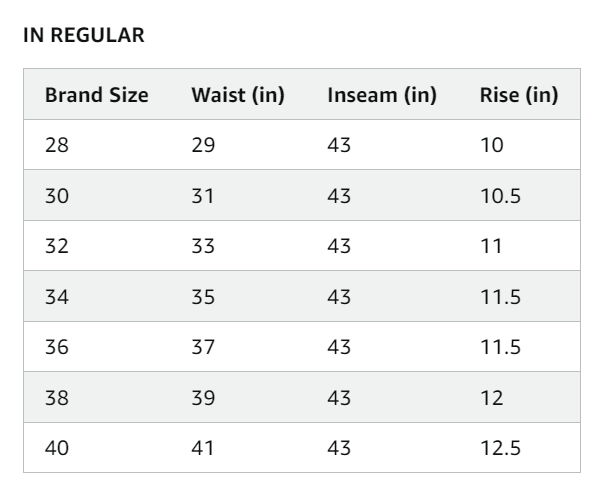Select the waist value 41
The width and height of the screenshot is (601, 493).
tap(204, 448)
